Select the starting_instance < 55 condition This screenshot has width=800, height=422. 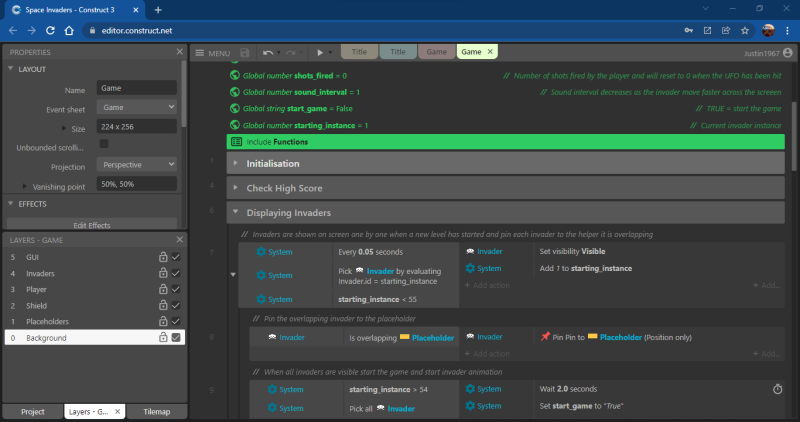pyautogui.click(x=396, y=299)
